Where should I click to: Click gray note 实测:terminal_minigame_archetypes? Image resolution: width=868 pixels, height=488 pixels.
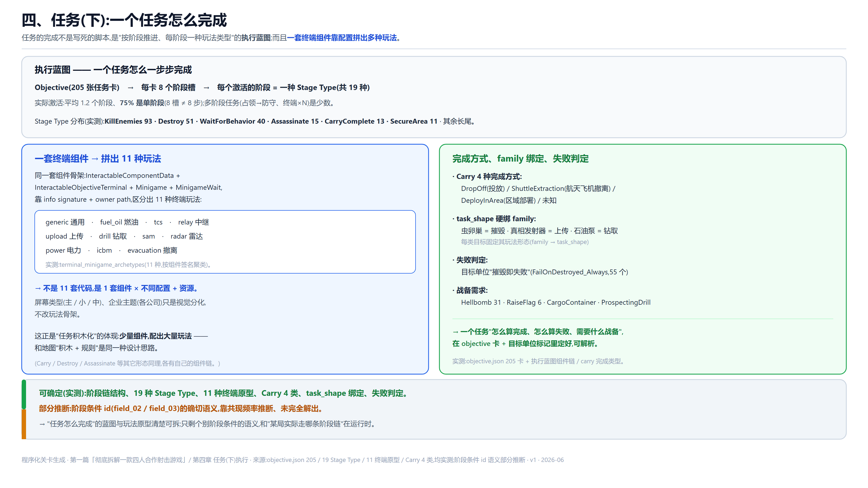pos(129,265)
